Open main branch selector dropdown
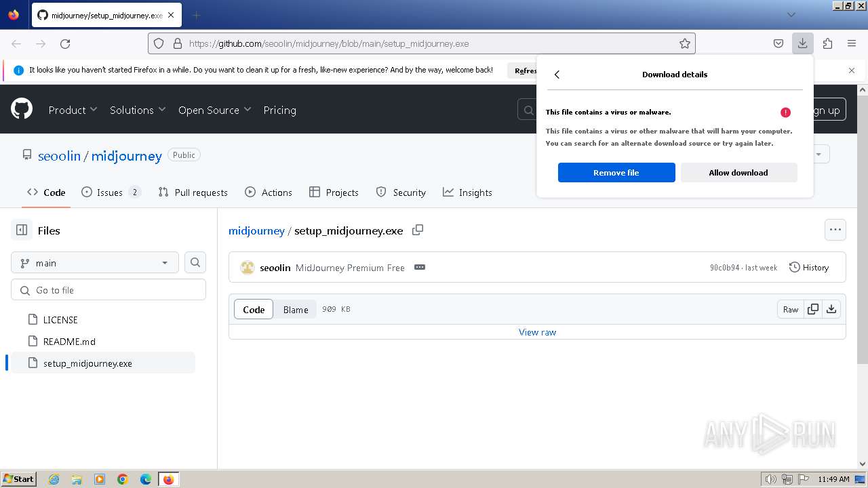Image resolution: width=868 pixels, height=488 pixels. click(95, 262)
